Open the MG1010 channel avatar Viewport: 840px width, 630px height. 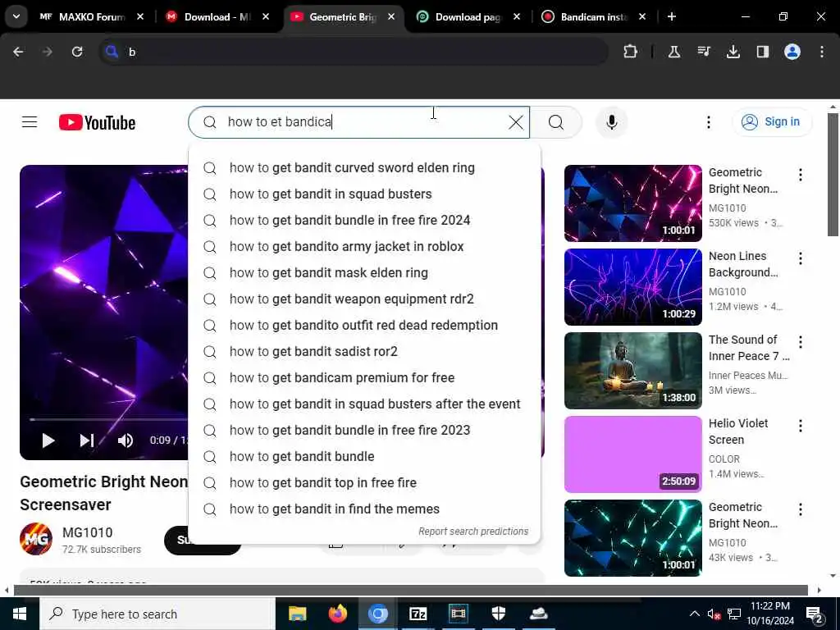[36, 539]
